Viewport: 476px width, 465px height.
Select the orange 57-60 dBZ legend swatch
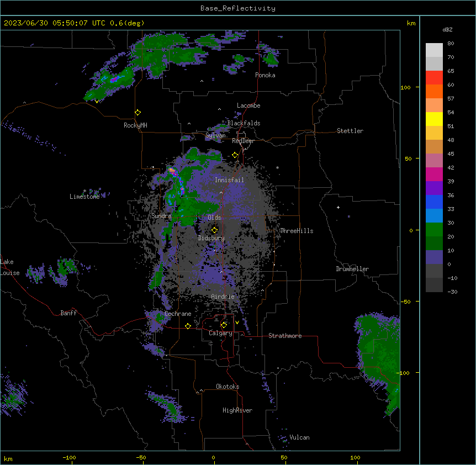click(434, 91)
